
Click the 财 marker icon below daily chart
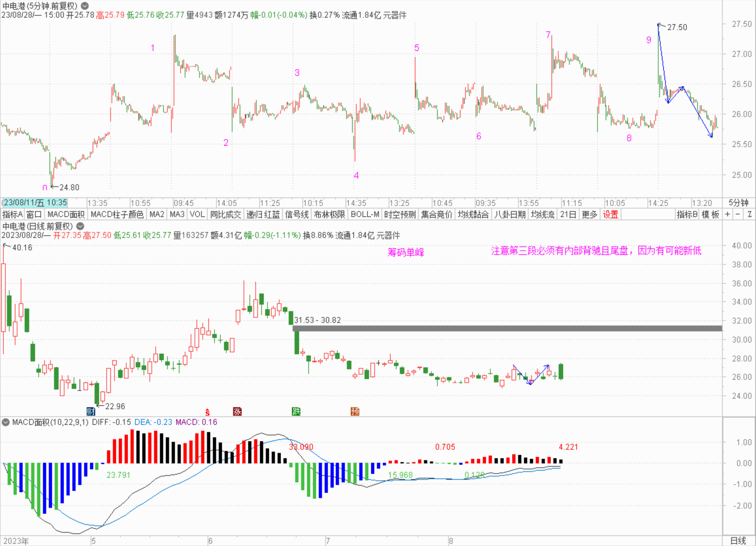[91, 411]
